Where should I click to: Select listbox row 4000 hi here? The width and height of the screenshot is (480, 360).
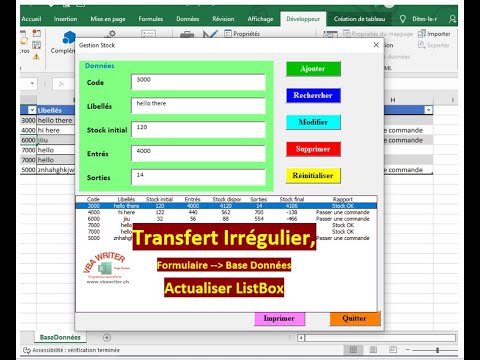[x=226, y=212]
